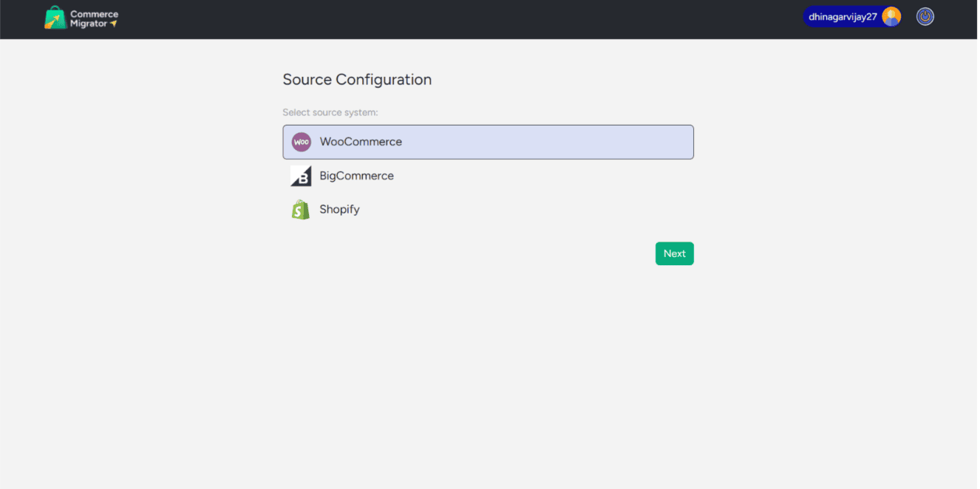Screen dimensions: 980x489
Task: Click the Commerce Migrator brand text
Action: [94, 18]
